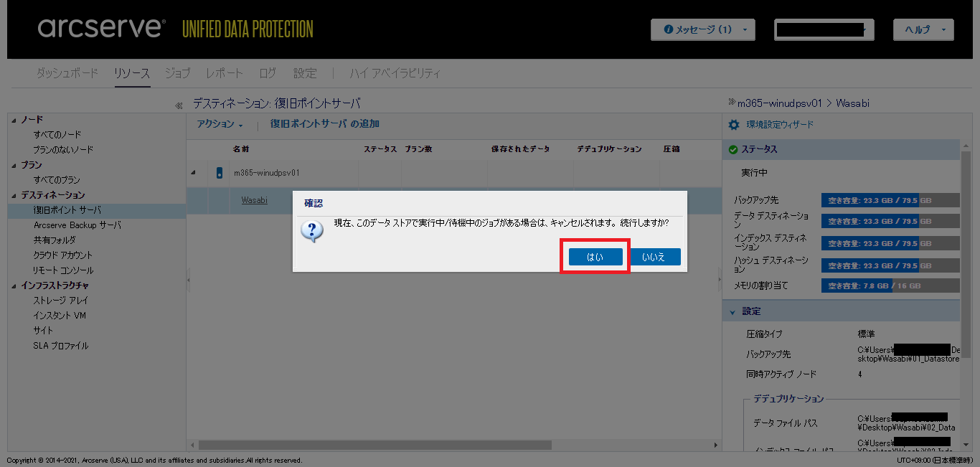Image resolution: width=980 pixels, height=467 pixels.
Task: Click the メモリの割り当て capacity bar
Action: pyautogui.click(x=890, y=286)
